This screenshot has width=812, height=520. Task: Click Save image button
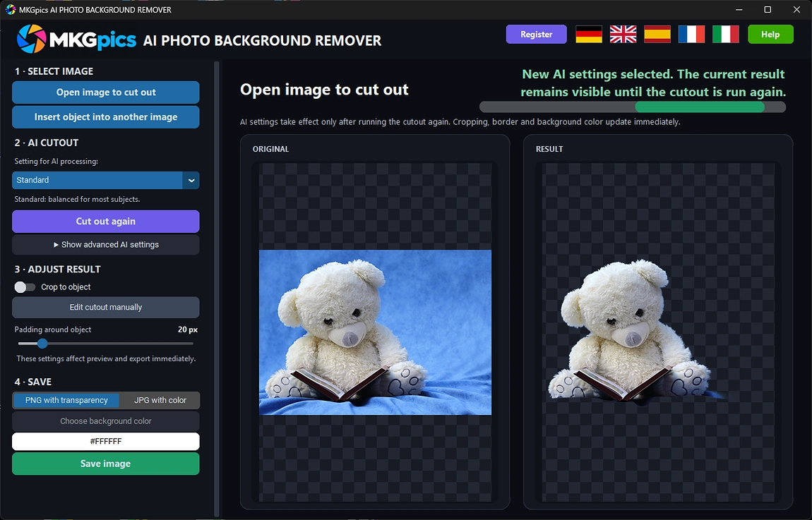tap(106, 464)
